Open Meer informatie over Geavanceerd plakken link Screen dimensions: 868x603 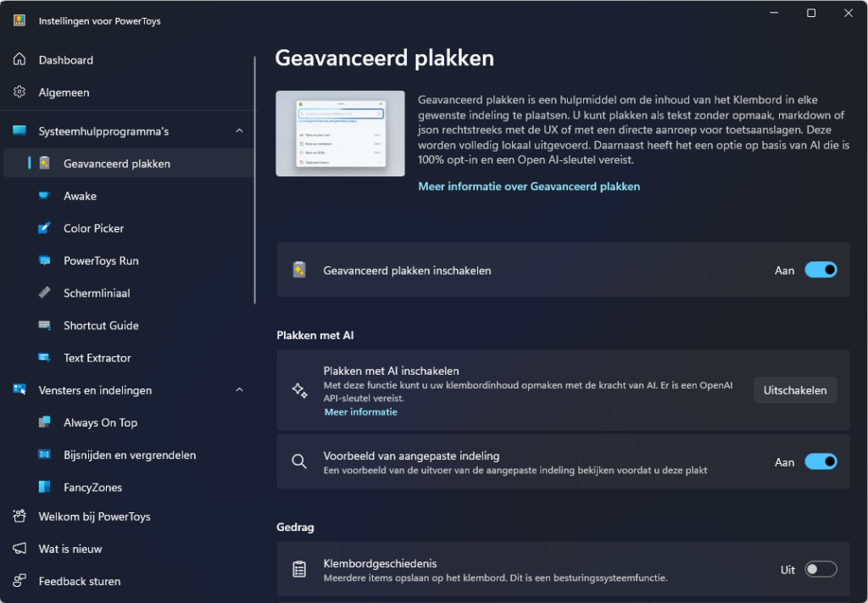[x=529, y=187]
